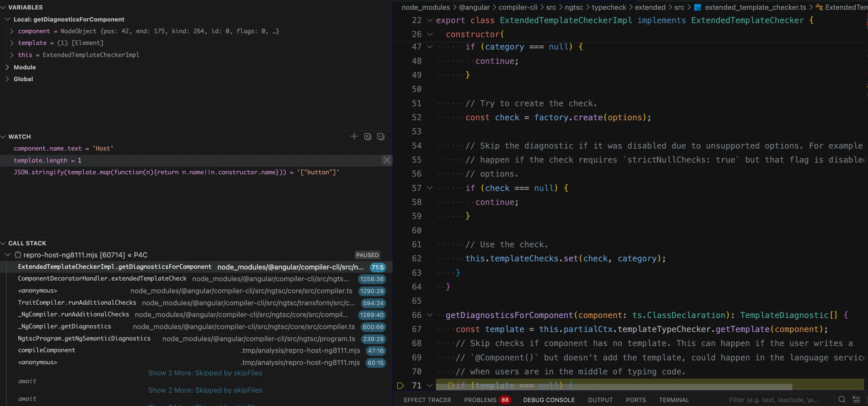Select the _NgCompiler.getDiagnostics stack frame

click(x=196, y=326)
